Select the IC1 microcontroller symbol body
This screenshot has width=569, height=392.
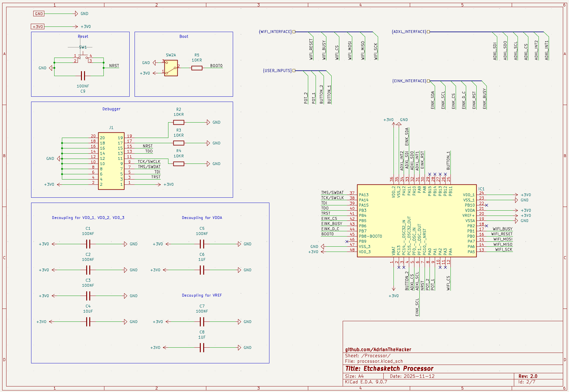417,220
